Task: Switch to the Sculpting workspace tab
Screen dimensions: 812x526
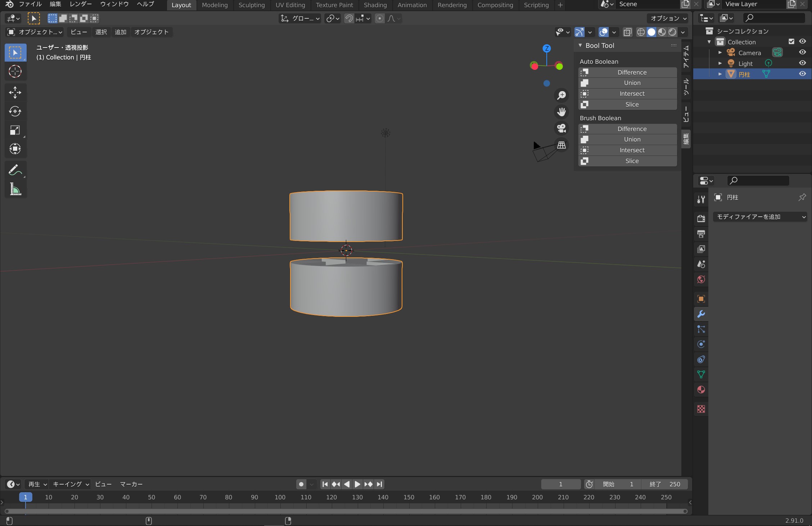Action: pyautogui.click(x=251, y=5)
